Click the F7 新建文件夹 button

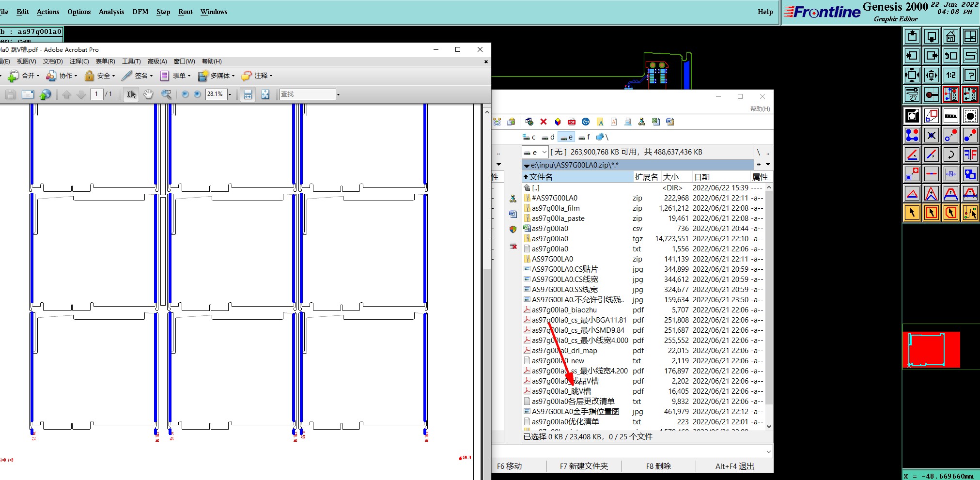(x=583, y=466)
